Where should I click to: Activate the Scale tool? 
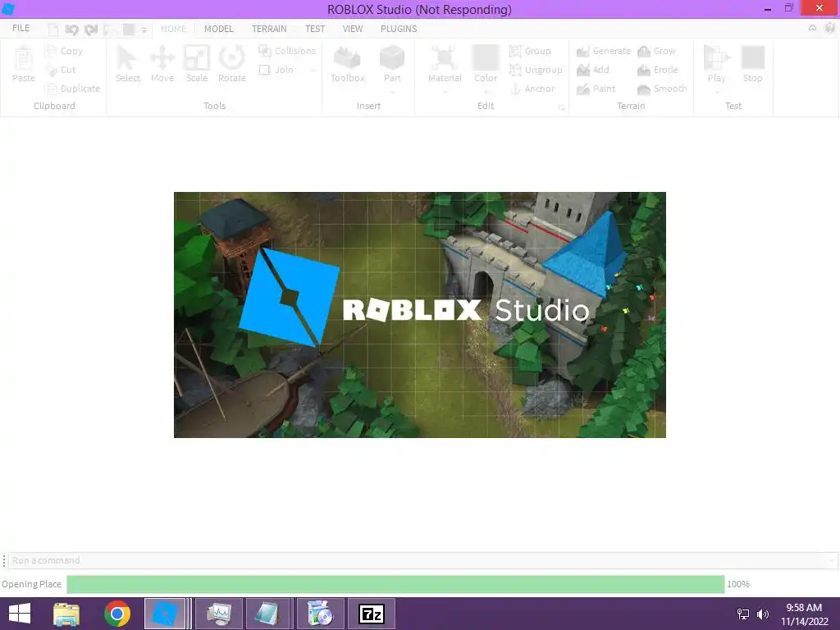[197, 64]
